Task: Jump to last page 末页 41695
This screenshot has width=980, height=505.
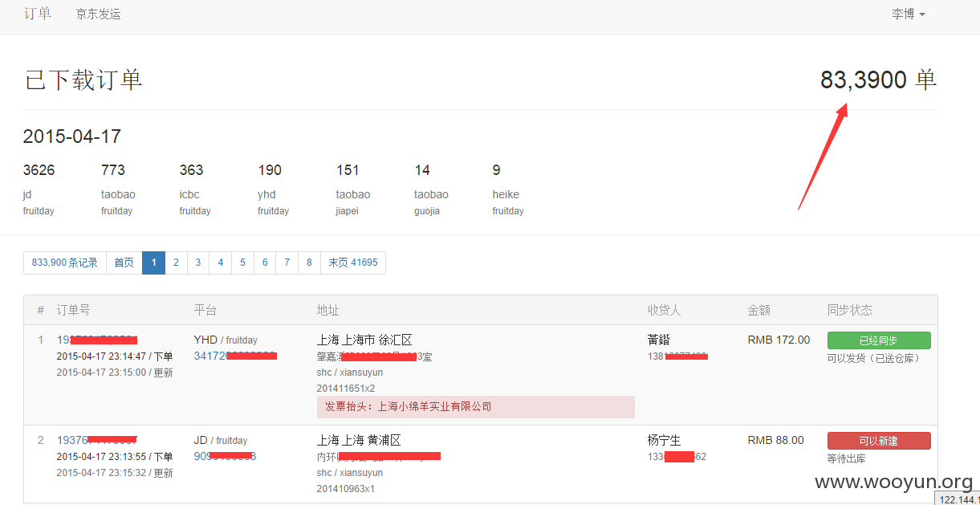Action: (353, 263)
